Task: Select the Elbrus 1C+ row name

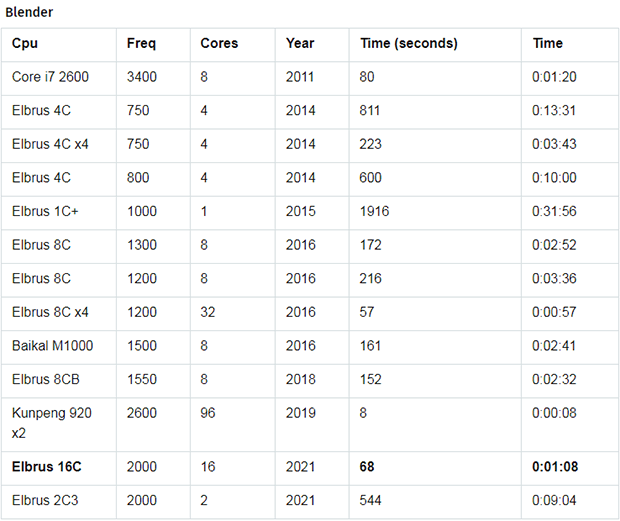Action: 45,211
